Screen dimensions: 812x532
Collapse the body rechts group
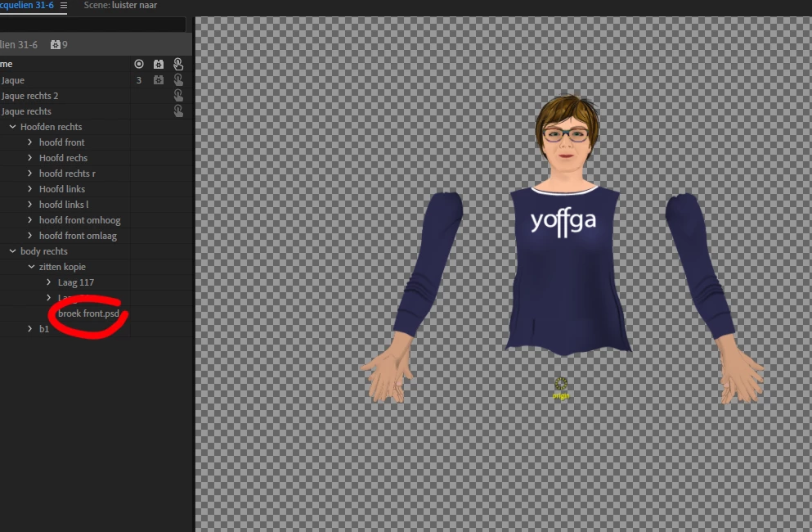(x=12, y=251)
